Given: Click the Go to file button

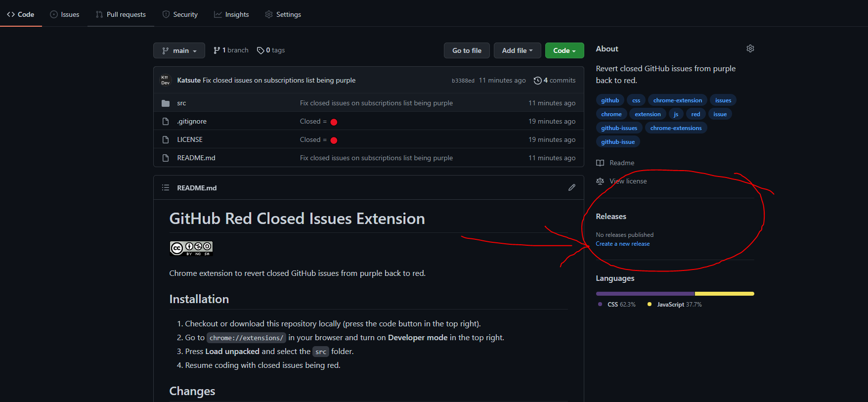Looking at the screenshot, I should 467,50.
